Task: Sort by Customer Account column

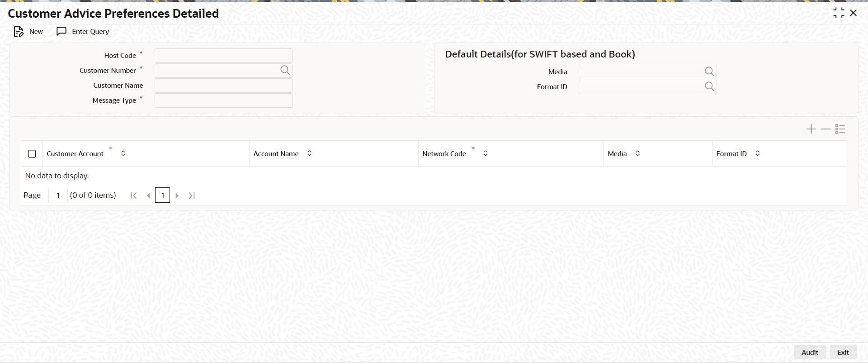Action: 123,153
